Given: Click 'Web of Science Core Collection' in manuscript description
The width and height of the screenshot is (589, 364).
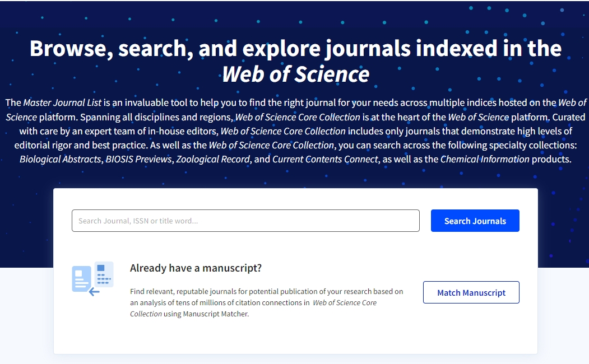Looking at the screenshot, I should click(x=253, y=308).
